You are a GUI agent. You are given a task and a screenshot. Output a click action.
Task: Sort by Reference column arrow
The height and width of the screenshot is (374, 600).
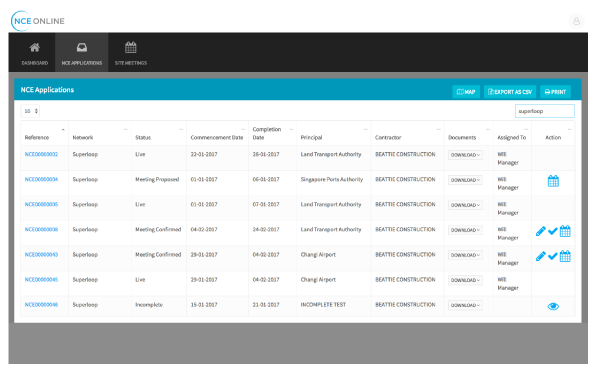pyautogui.click(x=63, y=130)
